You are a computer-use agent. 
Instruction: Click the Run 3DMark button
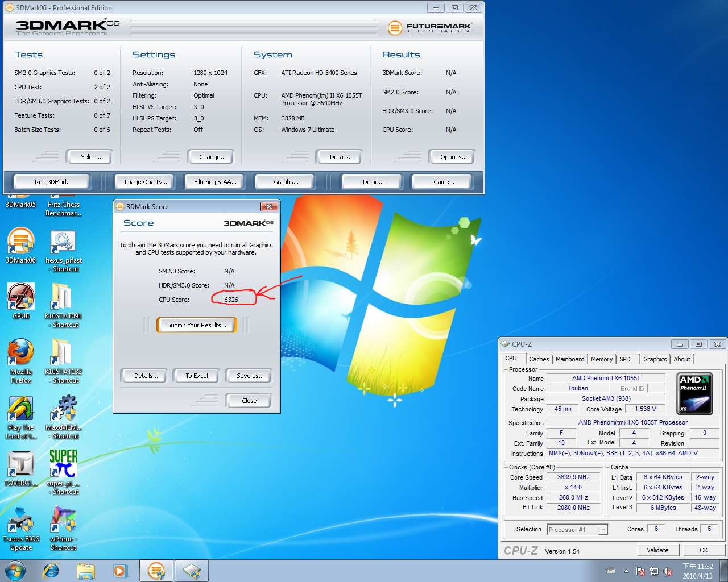point(51,182)
